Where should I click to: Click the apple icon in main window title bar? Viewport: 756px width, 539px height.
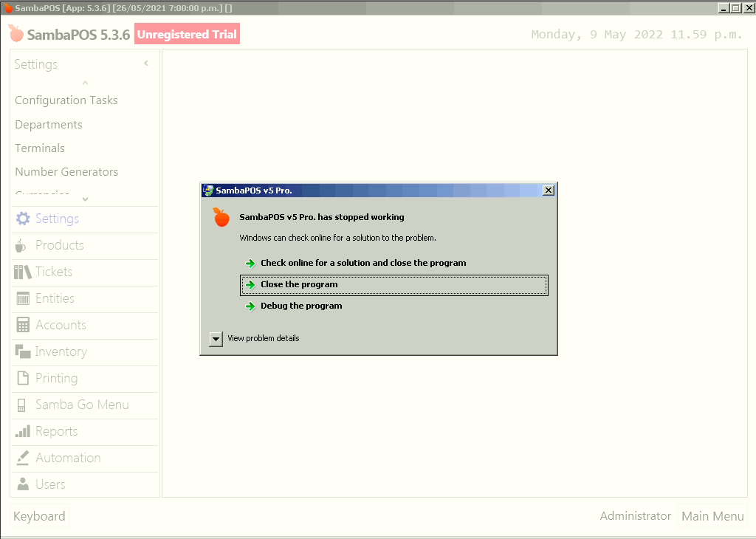(x=8, y=8)
